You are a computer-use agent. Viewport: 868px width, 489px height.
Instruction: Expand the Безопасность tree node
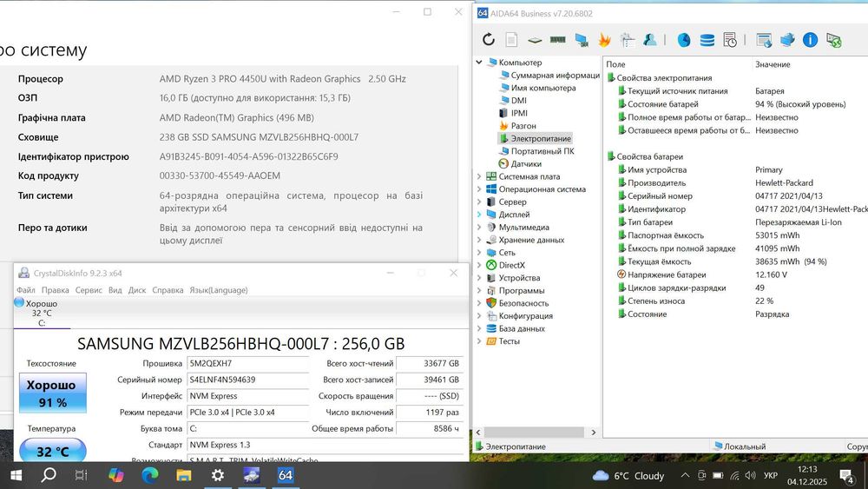[x=479, y=303]
